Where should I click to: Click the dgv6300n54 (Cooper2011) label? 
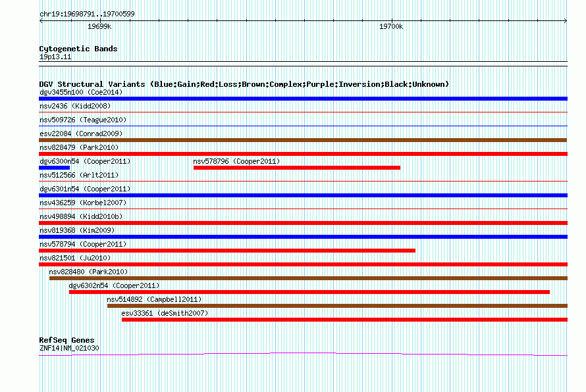click(x=85, y=161)
